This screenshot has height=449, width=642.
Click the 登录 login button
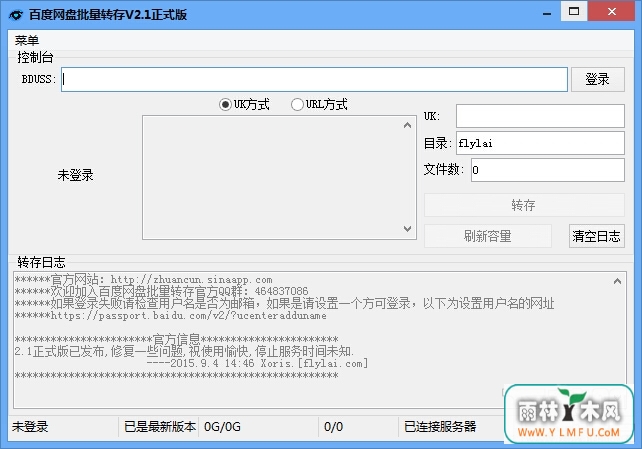[597, 79]
